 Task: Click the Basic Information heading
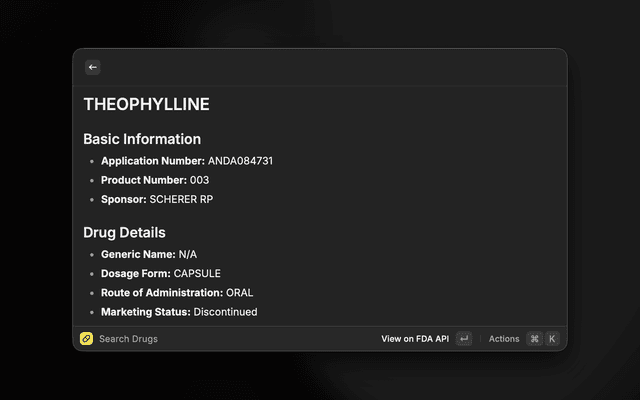142,139
